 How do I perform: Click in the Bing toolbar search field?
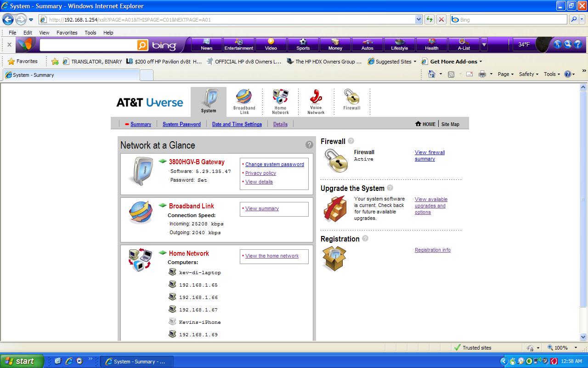pos(88,45)
